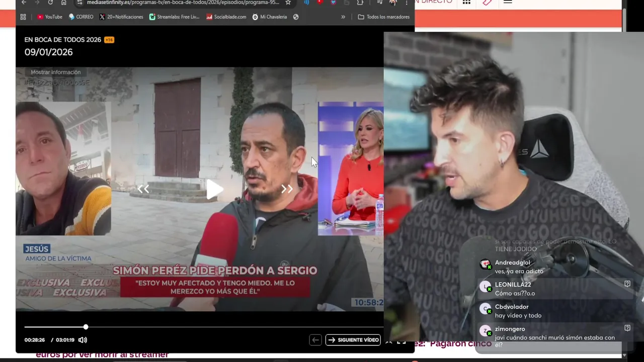
Task: Click the SIGUIENTE VÍDEO button
Action: 353,340
